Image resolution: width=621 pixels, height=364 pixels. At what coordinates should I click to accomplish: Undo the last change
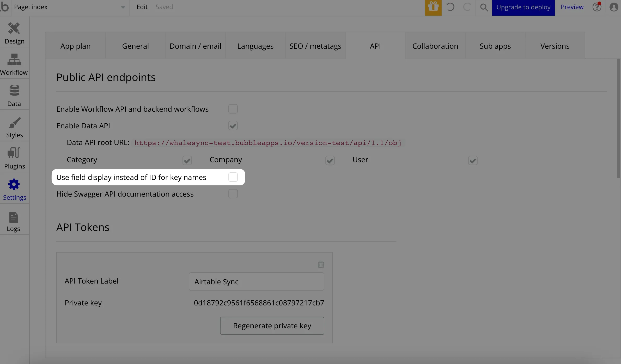[450, 7]
